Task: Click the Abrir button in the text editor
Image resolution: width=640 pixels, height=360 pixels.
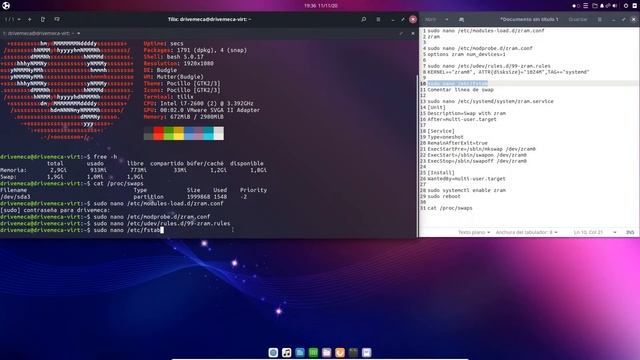Action: (430, 19)
